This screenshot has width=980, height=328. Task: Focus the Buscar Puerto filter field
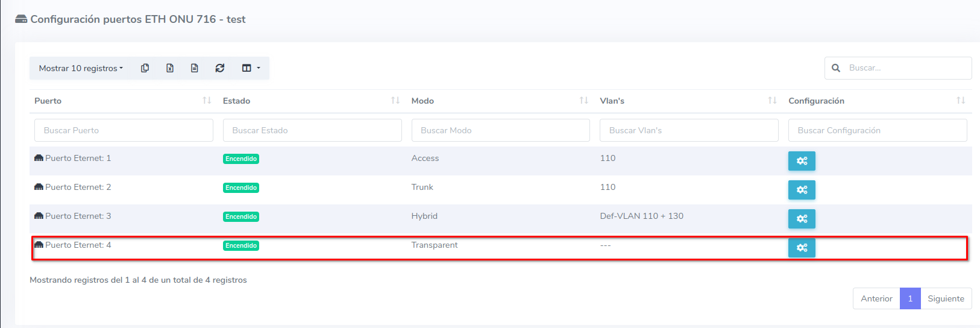point(124,130)
